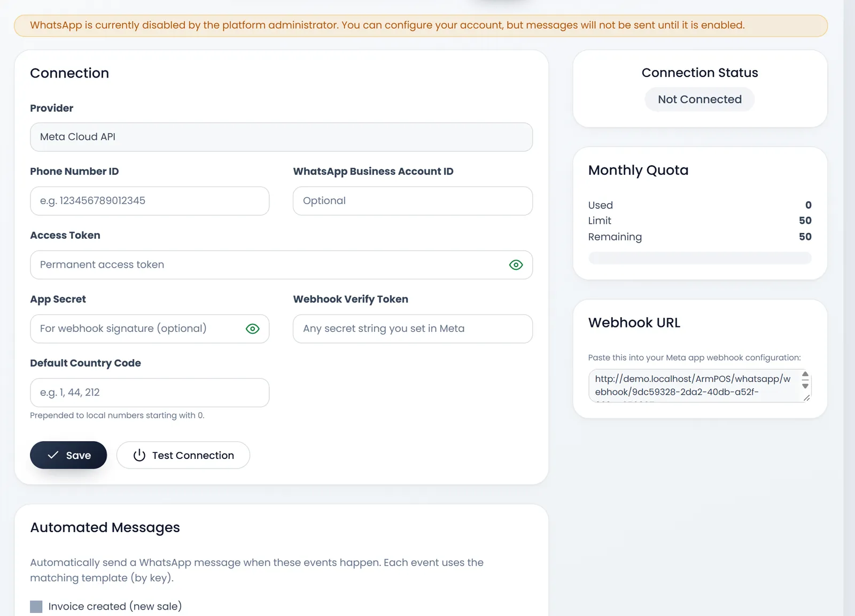The image size is (855, 616).
Task: Click the WhatsApp disabled warning banner
Action: click(x=421, y=26)
